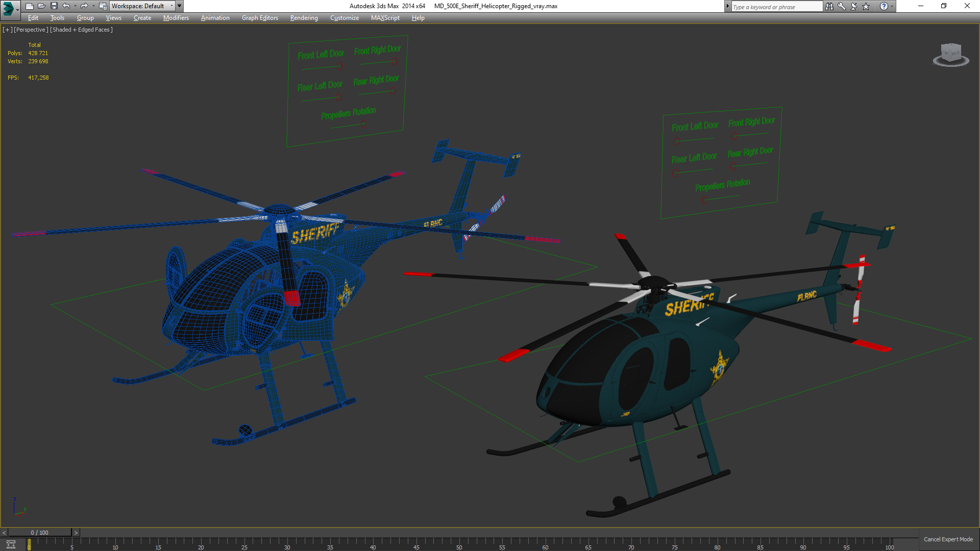The width and height of the screenshot is (980, 551).
Task: Click the Open File folder icon
Action: tap(41, 6)
